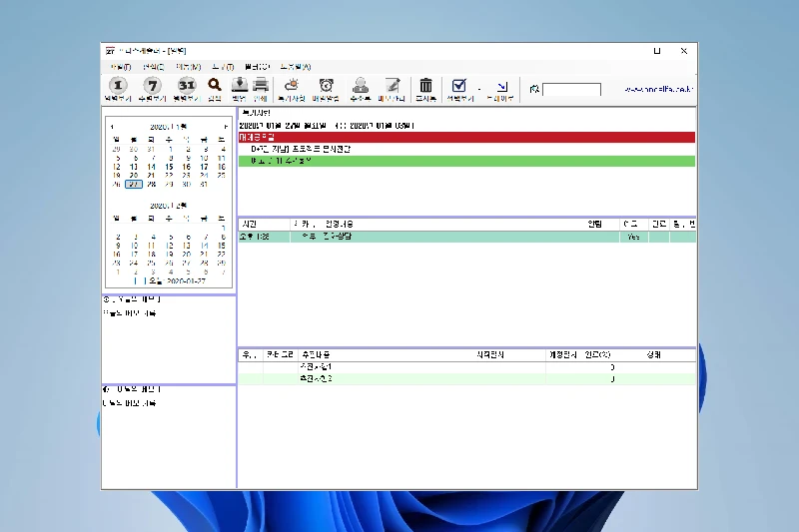Click the memo notepad pencil icon
The image size is (799, 532).
pos(393,86)
